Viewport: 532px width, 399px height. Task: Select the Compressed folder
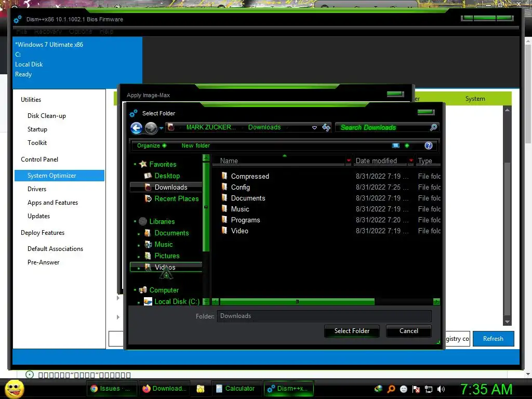(250, 177)
